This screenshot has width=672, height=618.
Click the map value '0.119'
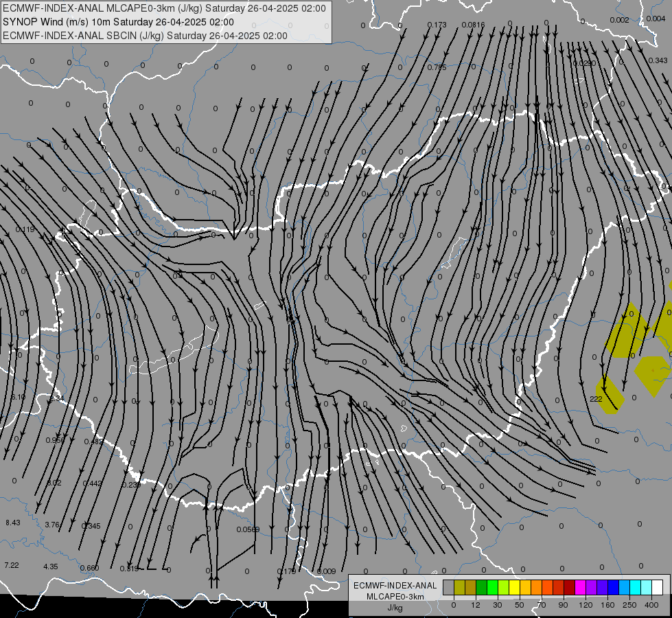[25, 230]
